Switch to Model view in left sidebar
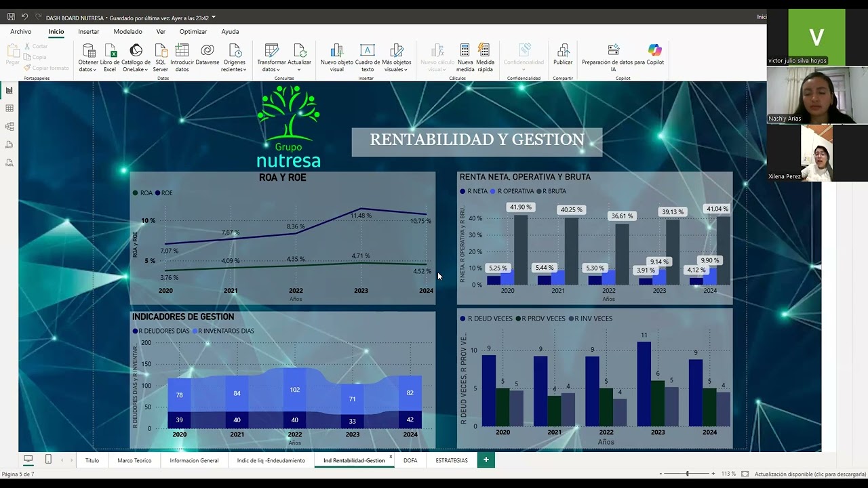 [x=9, y=127]
